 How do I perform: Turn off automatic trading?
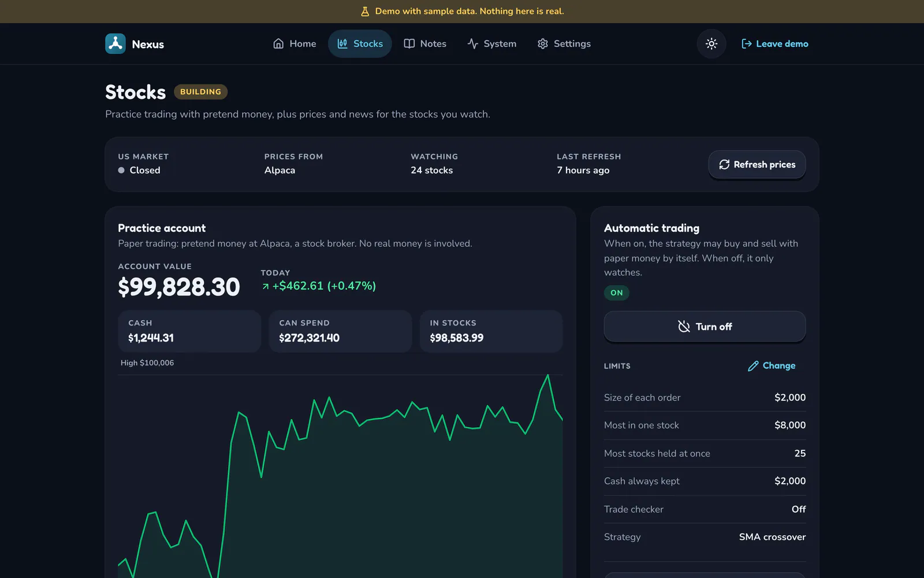705,327
